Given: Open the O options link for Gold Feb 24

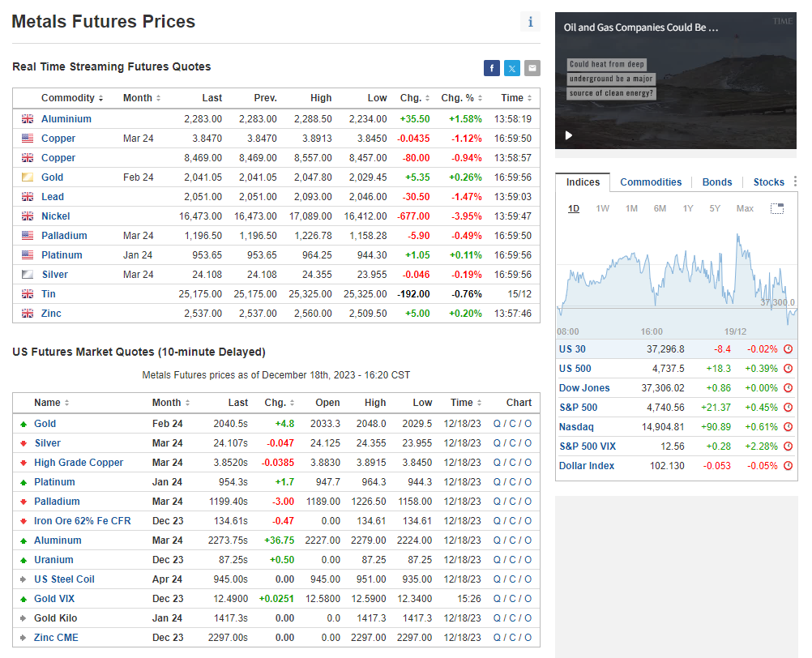Looking at the screenshot, I should [x=528, y=424].
